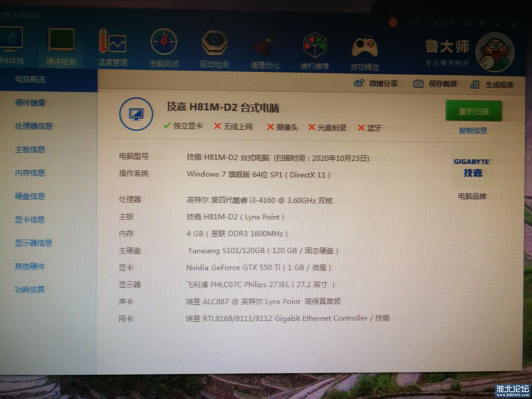Open 硬件健康 in sidebar
Image resolution: width=532 pixels, height=399 pixels.
tap(30, 103)
